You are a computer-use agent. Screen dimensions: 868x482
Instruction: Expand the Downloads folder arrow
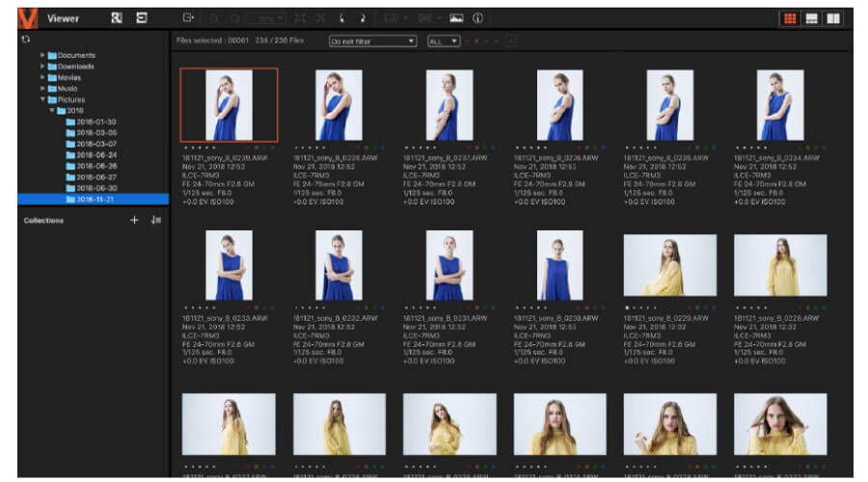point(42,66)
